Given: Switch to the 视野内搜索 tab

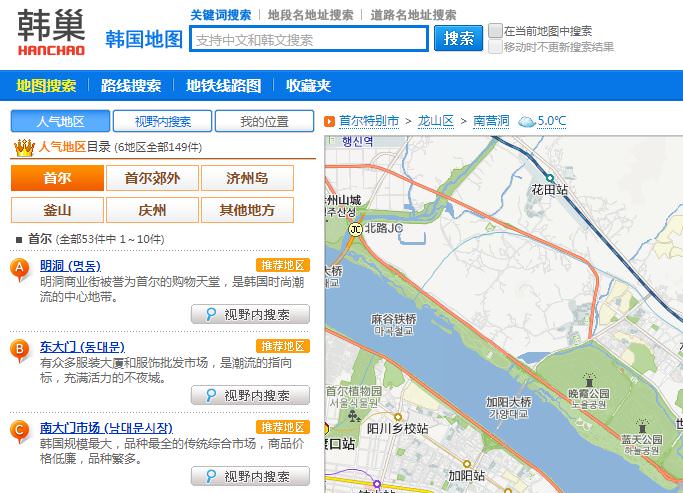Looking at the screenshot, I should (x=162, y=121).
